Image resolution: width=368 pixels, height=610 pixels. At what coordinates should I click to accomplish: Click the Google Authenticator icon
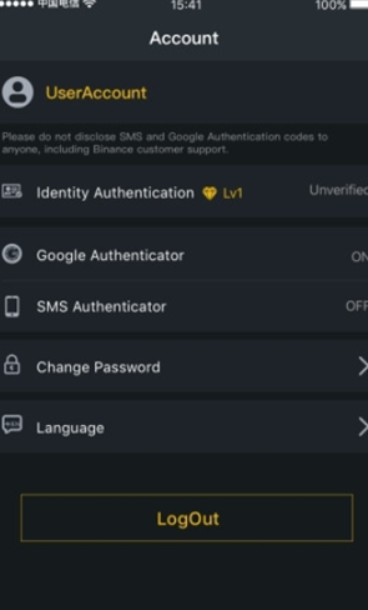[x=12, y=254]
